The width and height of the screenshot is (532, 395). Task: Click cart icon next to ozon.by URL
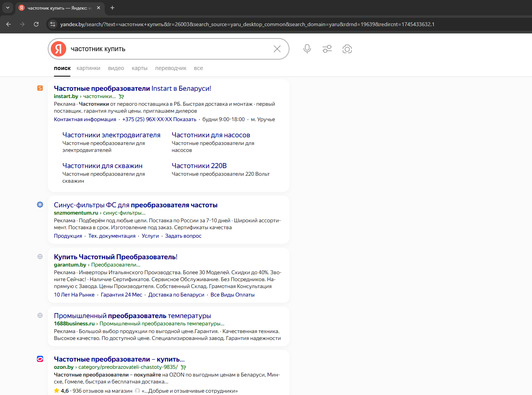[183, 367]
